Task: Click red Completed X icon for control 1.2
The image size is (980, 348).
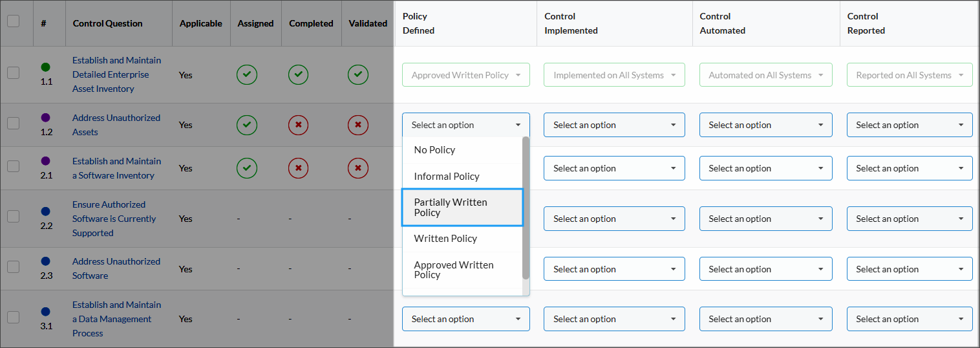Action: point(298,124)
